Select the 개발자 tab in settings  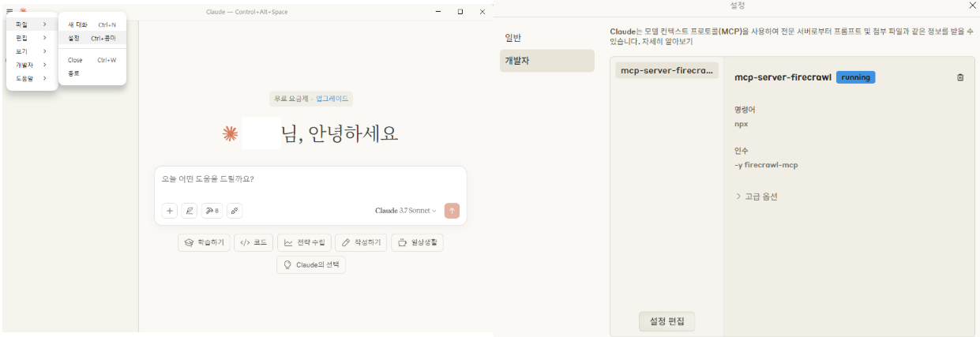coord(546,61)
